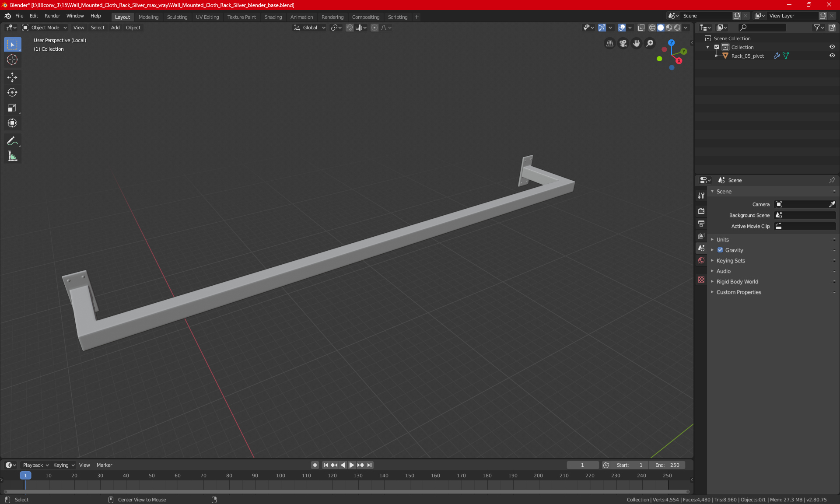840x504 pixels.
Task: Click the zoom view magnifier icon
Action: (x=650, y=43)
